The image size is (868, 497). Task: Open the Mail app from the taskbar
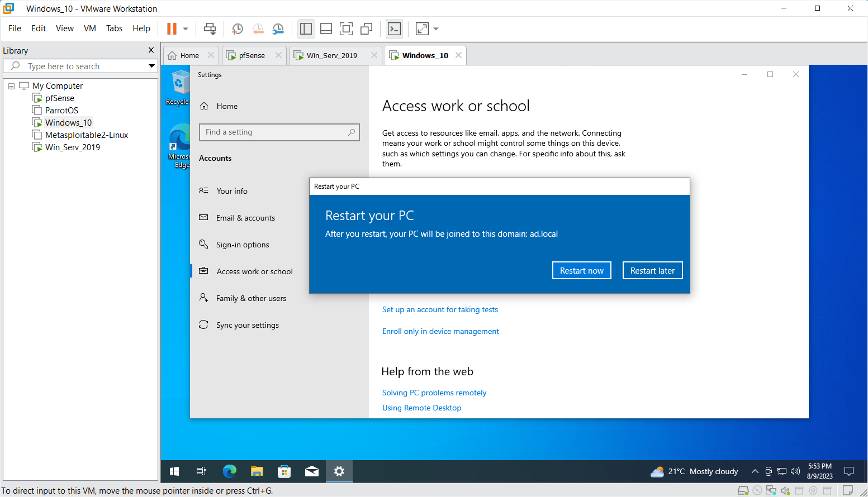click(x=311, y=471)
